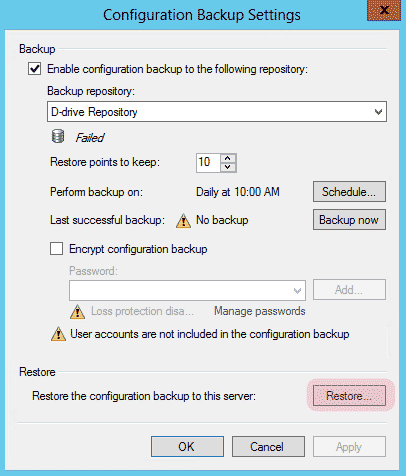Click the Restore... button
The width and height of the screenshot is (406, 476).
coord(349,396)
